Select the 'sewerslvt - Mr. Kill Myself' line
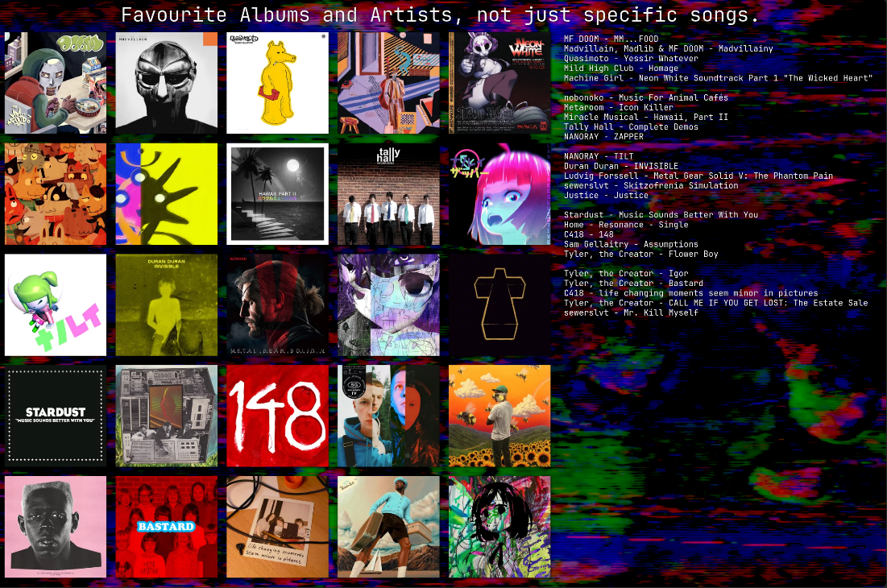The width and height of the screenshot is (887, 588). coord(631,312)
